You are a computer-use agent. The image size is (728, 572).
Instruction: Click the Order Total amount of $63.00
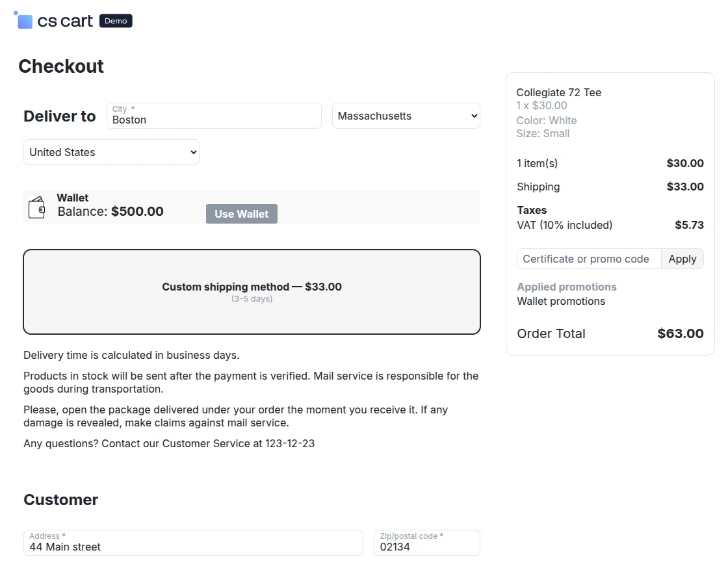pyautogui.click(x=681, y=333)
